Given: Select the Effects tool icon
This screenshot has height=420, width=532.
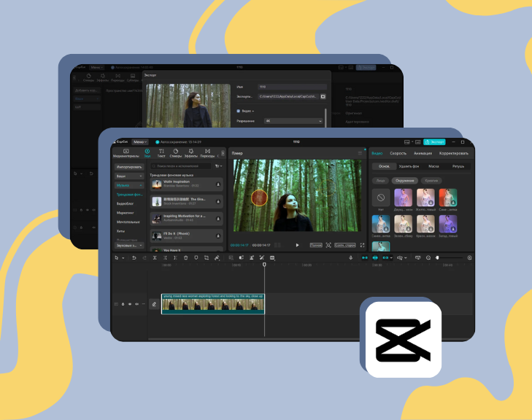Looking at the screenshot, I should coord(190,153).
